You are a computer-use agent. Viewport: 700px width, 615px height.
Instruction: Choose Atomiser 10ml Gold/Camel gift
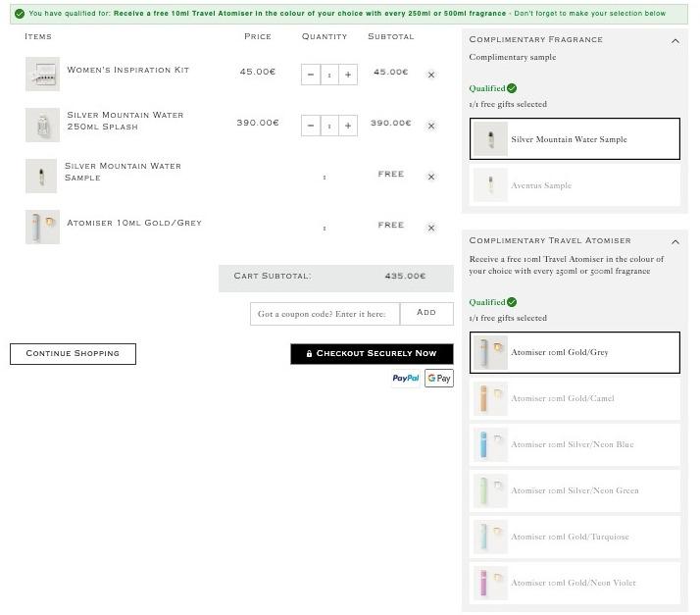click(x=575, y=398)
